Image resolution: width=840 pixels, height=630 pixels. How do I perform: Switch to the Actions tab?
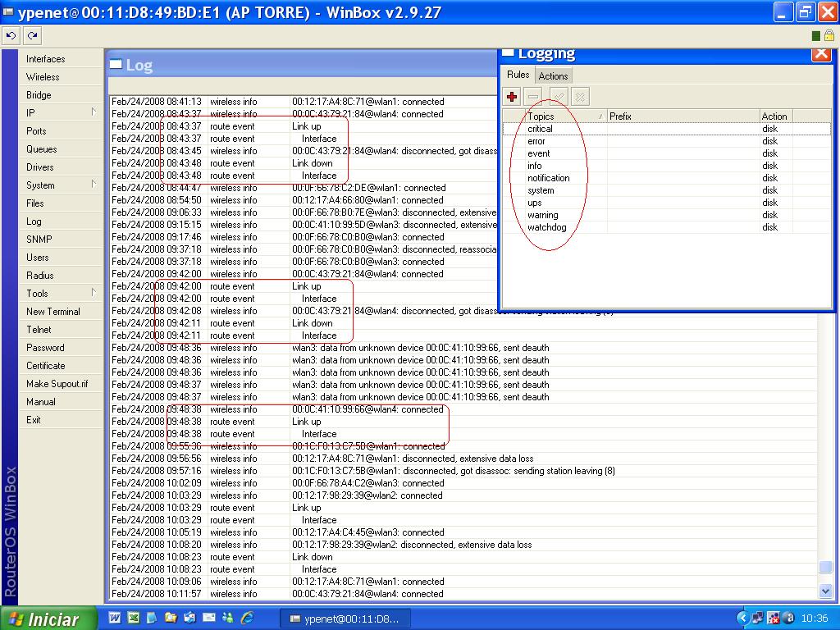(x=553, y=76)
